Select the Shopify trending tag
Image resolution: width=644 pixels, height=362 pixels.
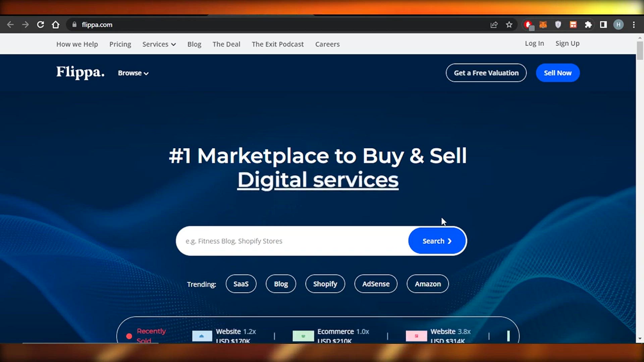click(x=325, y=284)
